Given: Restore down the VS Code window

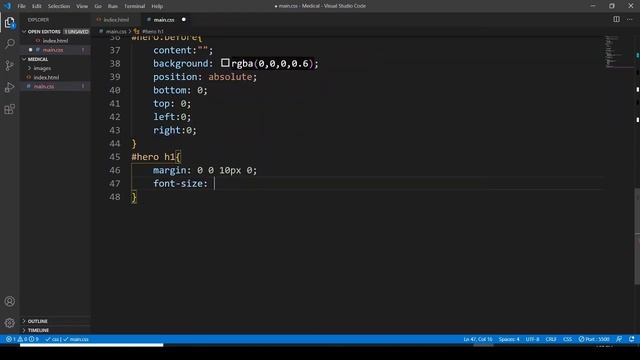Looking at the screenshot, I should pos(612,6).
